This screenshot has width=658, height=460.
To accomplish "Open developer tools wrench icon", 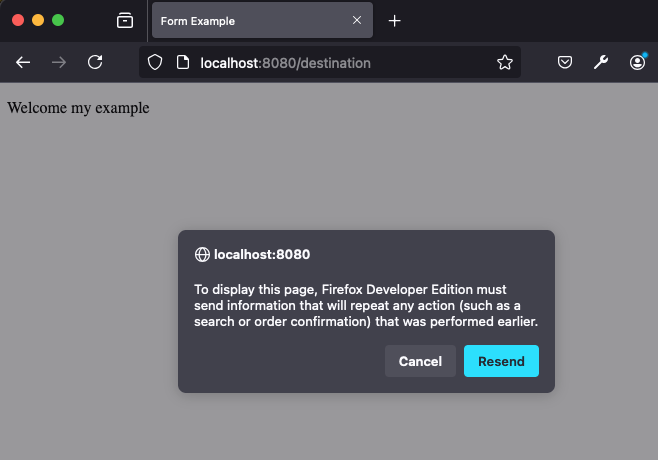I will tap(601, 62).
